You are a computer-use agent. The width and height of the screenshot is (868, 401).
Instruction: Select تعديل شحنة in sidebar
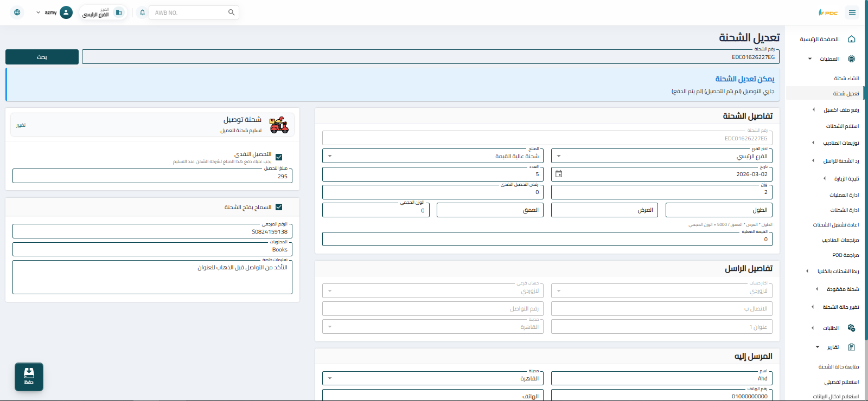tap(846, 94)
